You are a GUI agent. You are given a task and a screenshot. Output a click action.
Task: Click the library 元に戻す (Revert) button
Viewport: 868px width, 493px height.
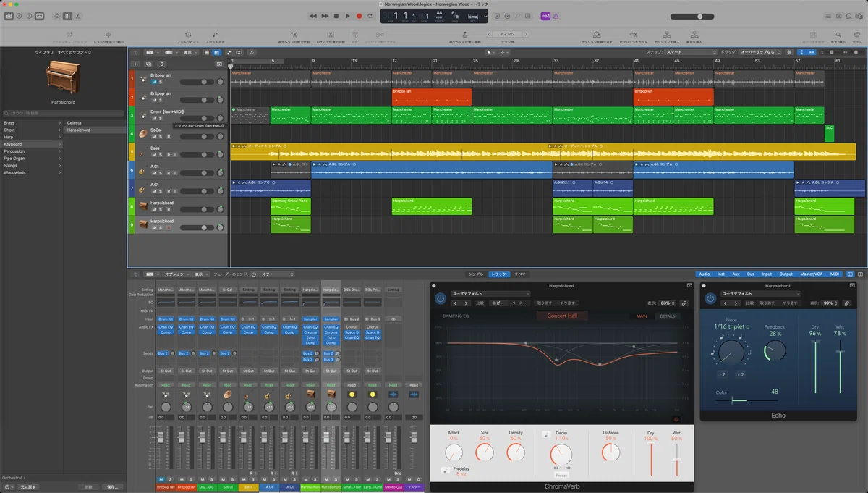tap(27, 487)
